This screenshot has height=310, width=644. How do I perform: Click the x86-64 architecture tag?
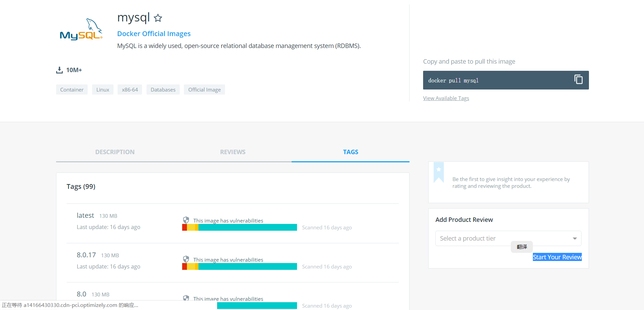coord(130,89)
